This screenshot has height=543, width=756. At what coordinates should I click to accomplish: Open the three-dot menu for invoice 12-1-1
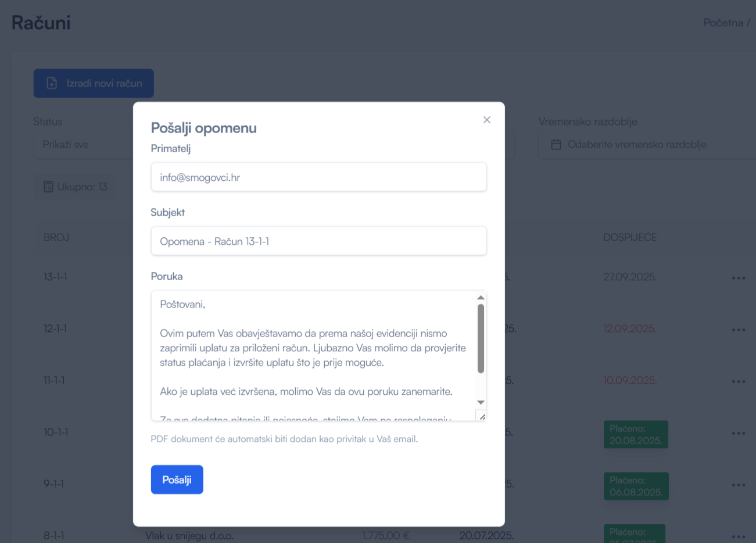click(738, 330)
